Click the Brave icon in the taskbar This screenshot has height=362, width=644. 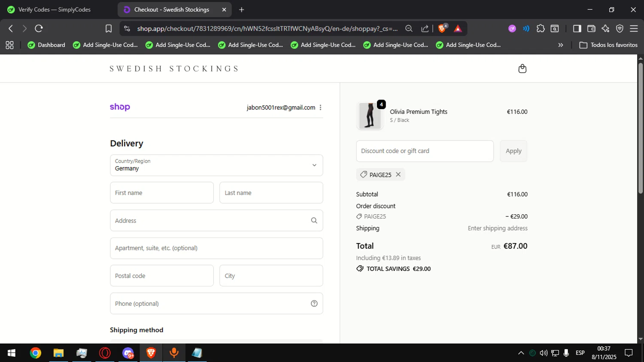click(x=151, y=353)
